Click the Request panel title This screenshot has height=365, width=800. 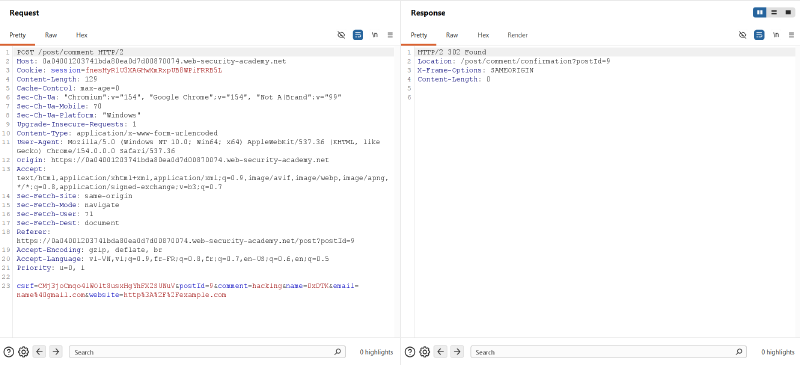point(24,13)
